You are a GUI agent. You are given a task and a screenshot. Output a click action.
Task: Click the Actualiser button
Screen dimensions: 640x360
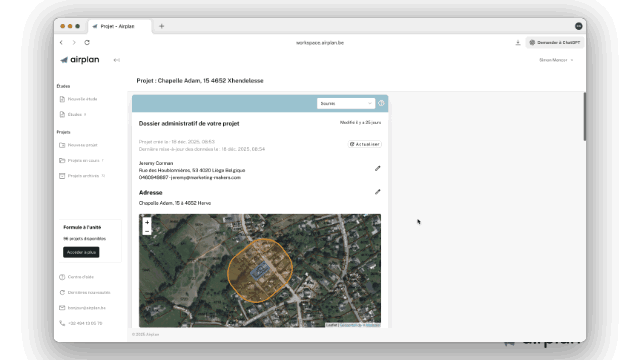365,144
